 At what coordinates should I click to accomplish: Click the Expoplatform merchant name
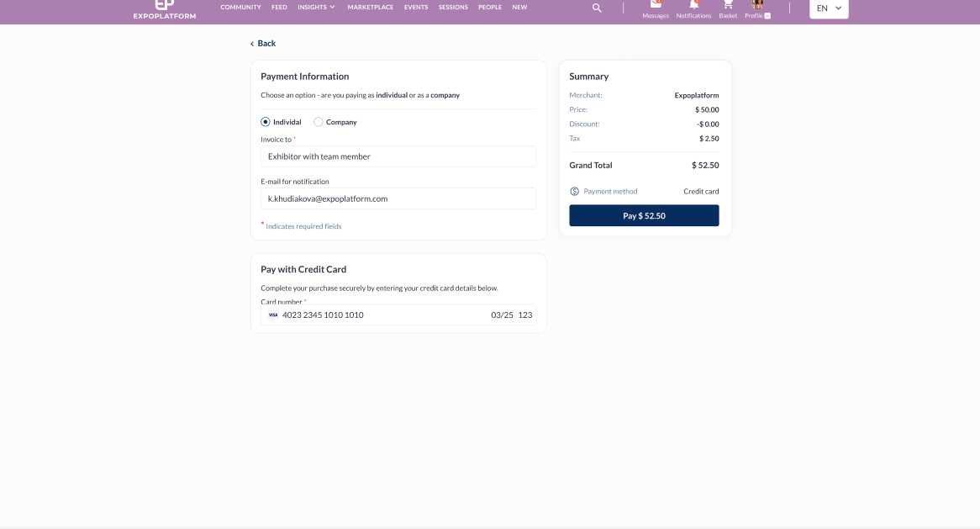coord(696,96)
